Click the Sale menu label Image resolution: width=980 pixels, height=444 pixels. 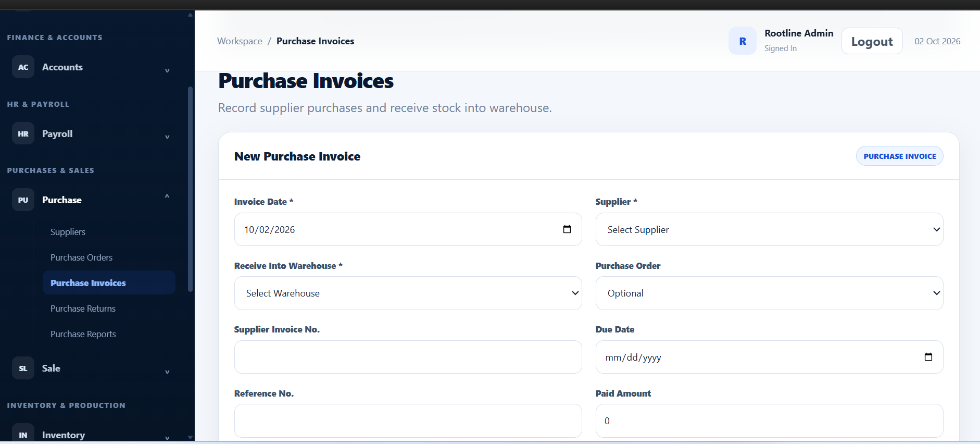[x=51, y=368]
